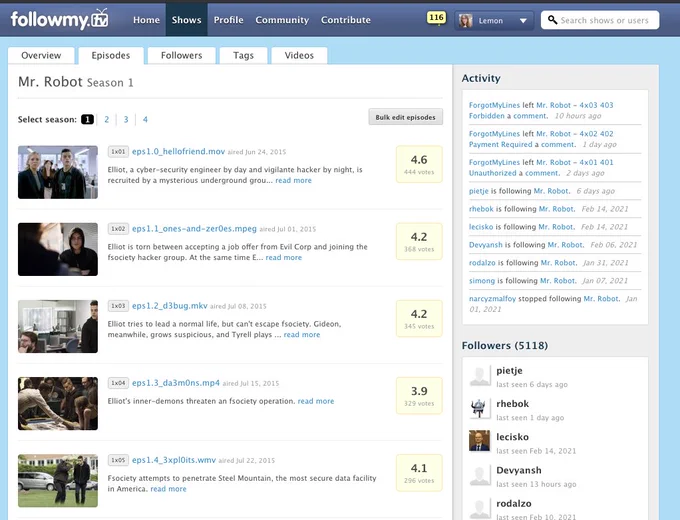
Task: Open episode eps1.2_d3bug.mkv
Action: (170, 306)
